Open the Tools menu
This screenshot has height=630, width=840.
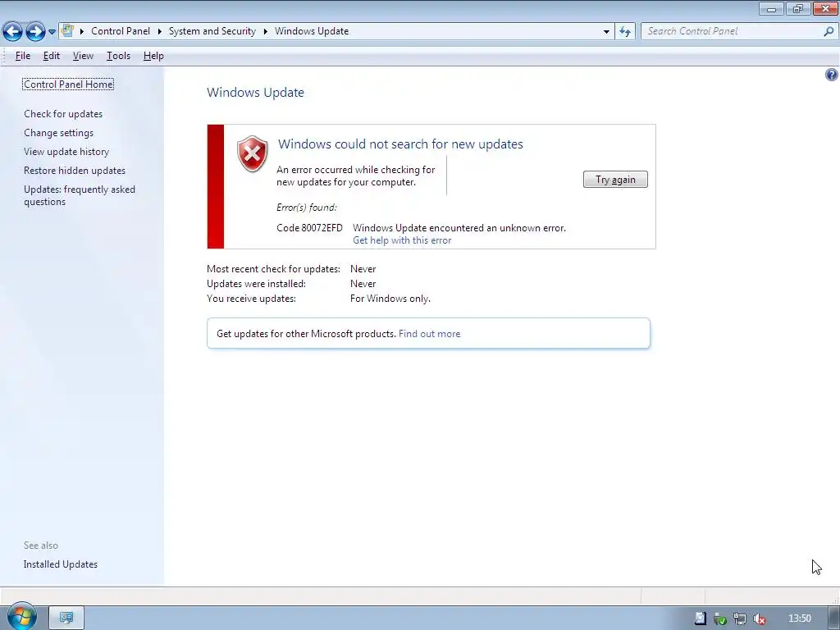(x=118, y=56)
